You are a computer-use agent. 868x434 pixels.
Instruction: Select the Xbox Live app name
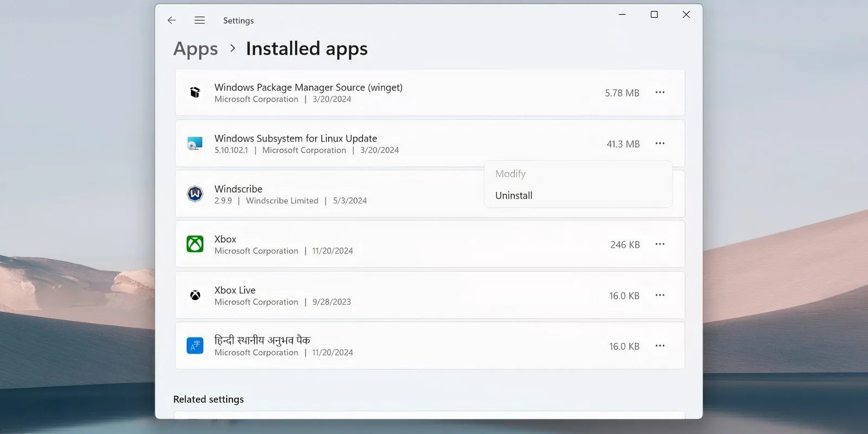[x=235, y=290]
